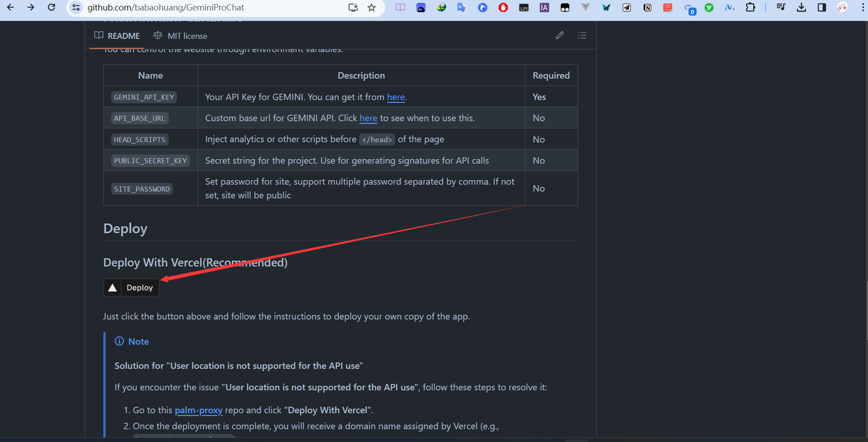This screenshot has height=442, width=868.
Task: Click the paper-plane extension icon
Action: [x=627, y=8]
